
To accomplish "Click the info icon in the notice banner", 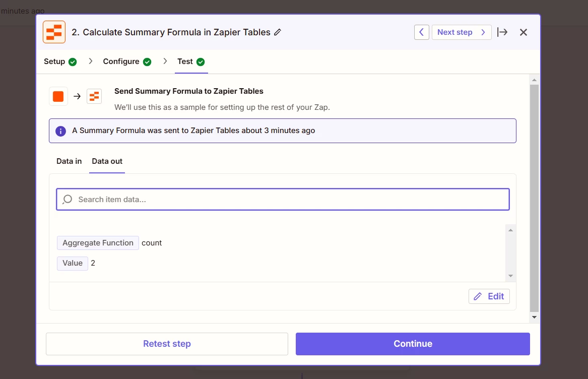I will [x=61, y=131].
